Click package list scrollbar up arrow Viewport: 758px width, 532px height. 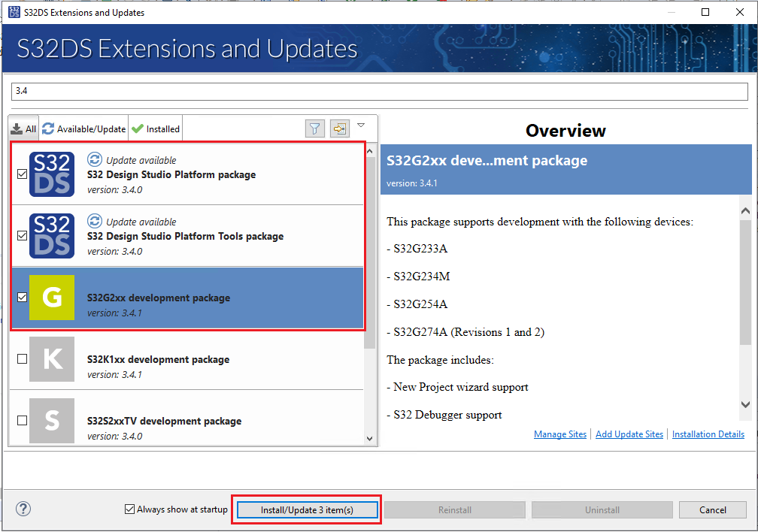pyautogui.click(x=370, y=151)
